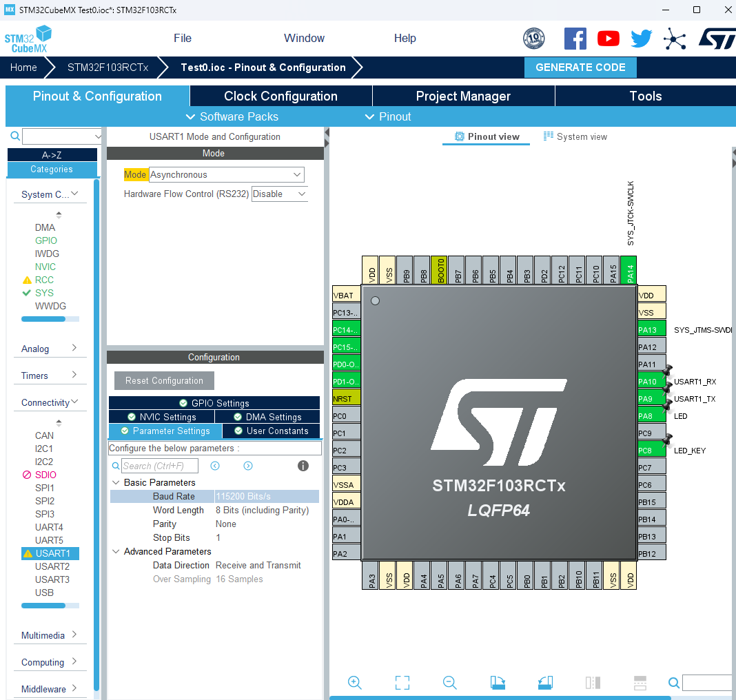Collapse the Advanced Parameters group
This screenshot has height=700, width=736.
coord(116,551)
